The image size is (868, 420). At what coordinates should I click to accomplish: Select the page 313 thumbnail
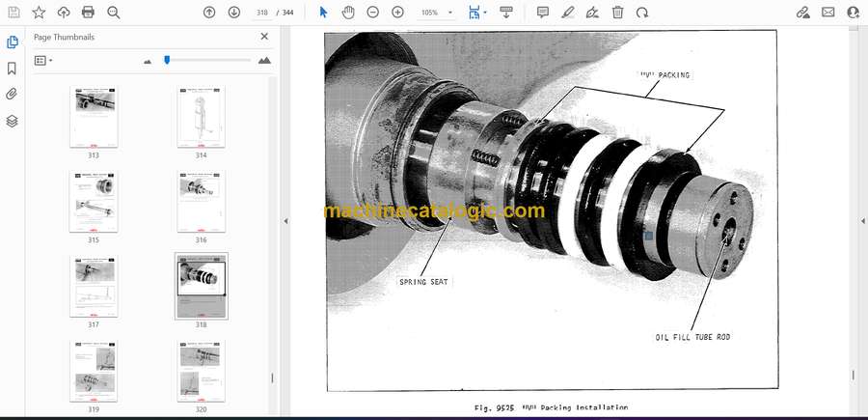(94, 117)
